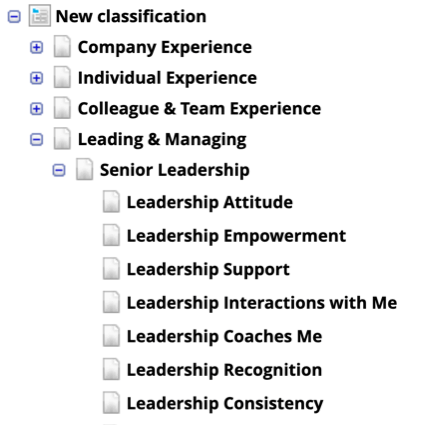Collapse the Senior Leadership node

click(59, 170)
